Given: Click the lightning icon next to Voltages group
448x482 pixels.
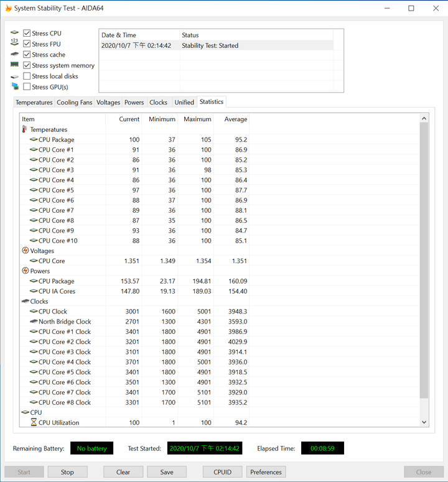Looking at the screenshot, I should coord(26,251).
